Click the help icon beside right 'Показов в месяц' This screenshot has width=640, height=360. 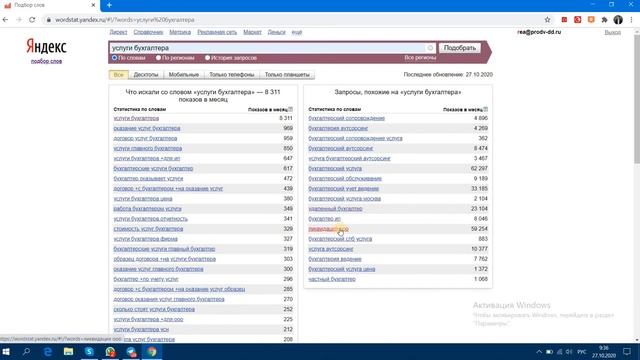485,109
